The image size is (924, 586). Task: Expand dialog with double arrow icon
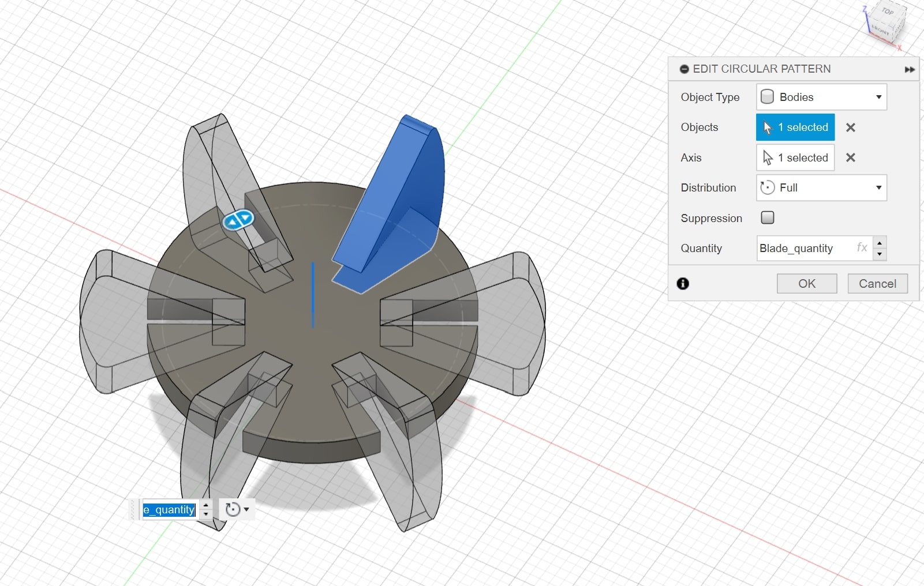(x=910, y=69)
